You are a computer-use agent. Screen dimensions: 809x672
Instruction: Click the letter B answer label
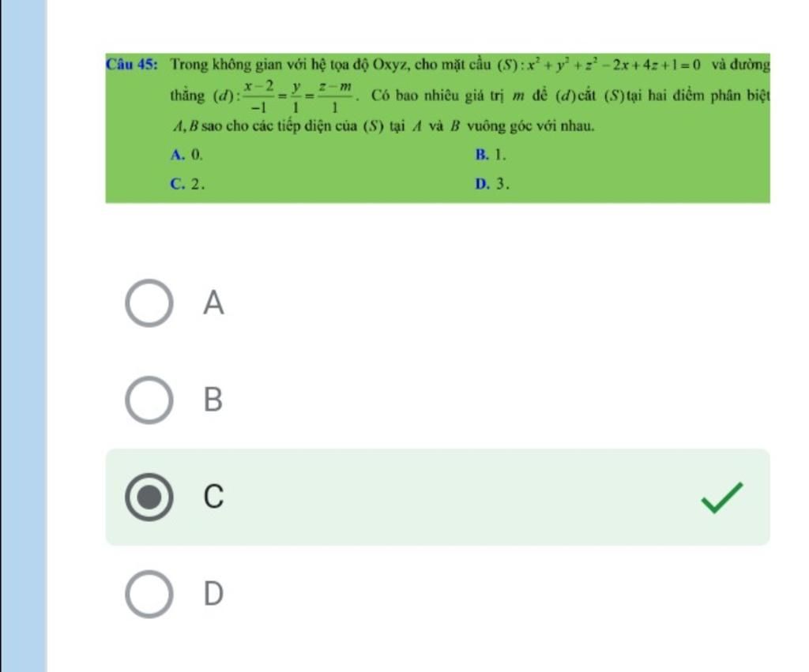tap(213, 400)
